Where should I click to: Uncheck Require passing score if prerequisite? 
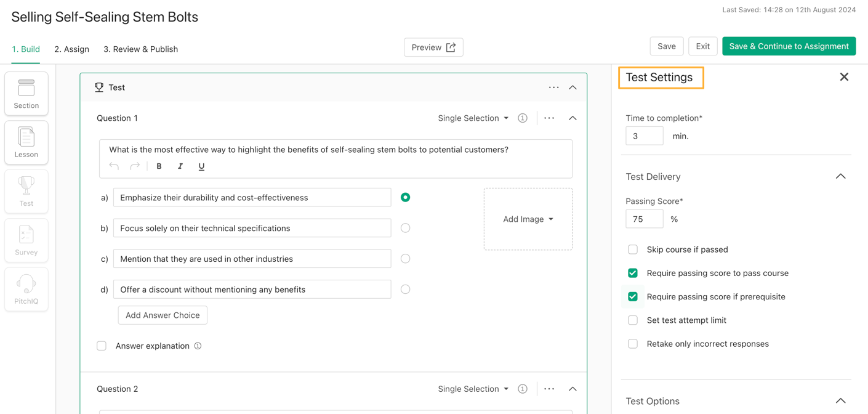[x=633, y=297]
